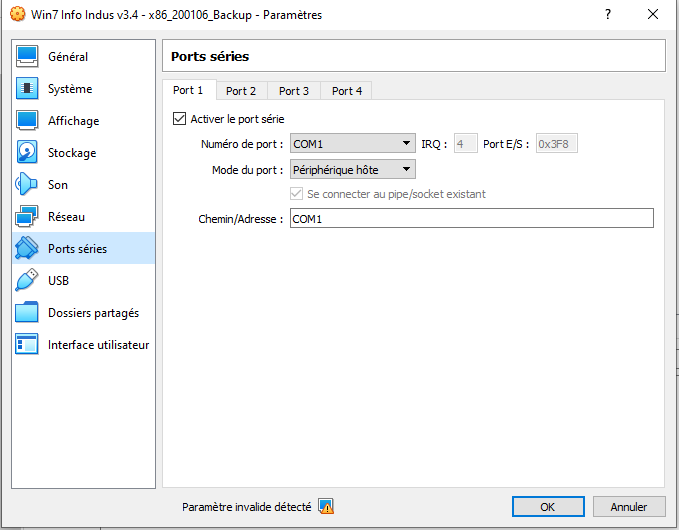Click the Chemin/Adresse input field
Screen dimensions: 679x530
pos(472,218)
